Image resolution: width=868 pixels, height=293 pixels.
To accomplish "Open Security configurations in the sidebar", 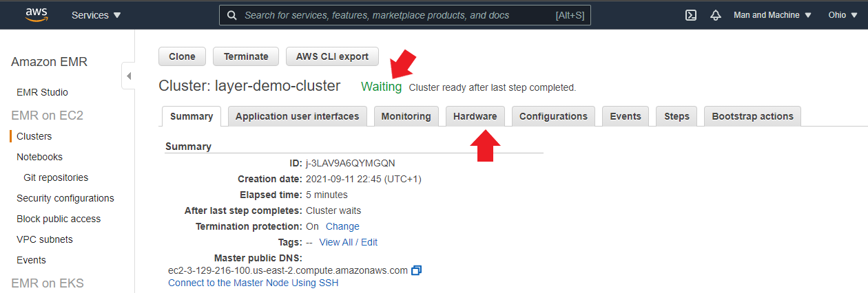I will tap(65, 198).
